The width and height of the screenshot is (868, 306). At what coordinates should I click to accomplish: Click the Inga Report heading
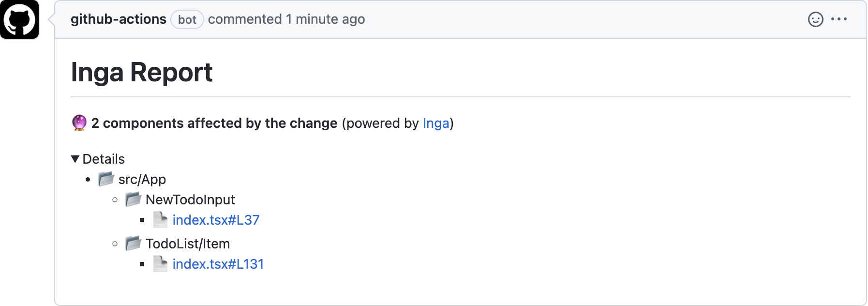click(x=142, y=72)
